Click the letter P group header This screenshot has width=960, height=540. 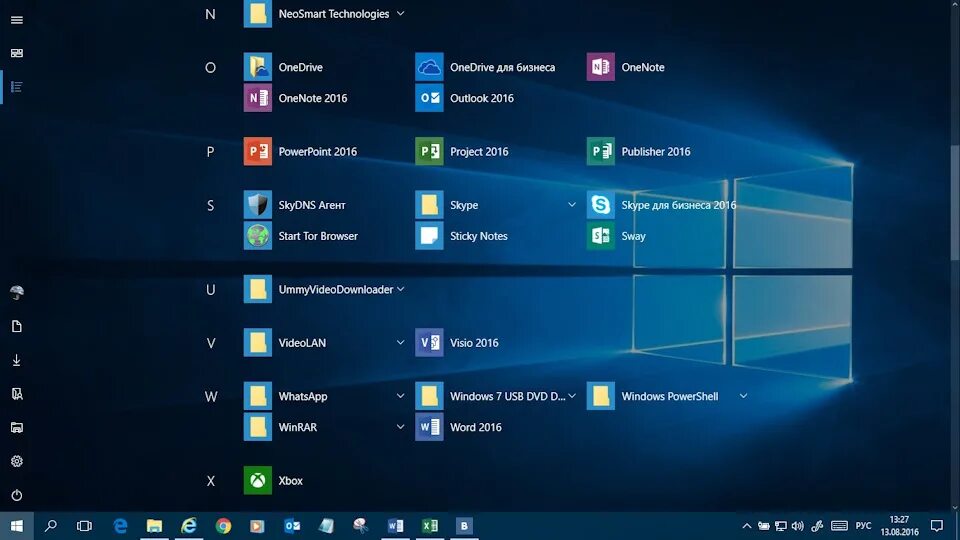pos(210,151)
